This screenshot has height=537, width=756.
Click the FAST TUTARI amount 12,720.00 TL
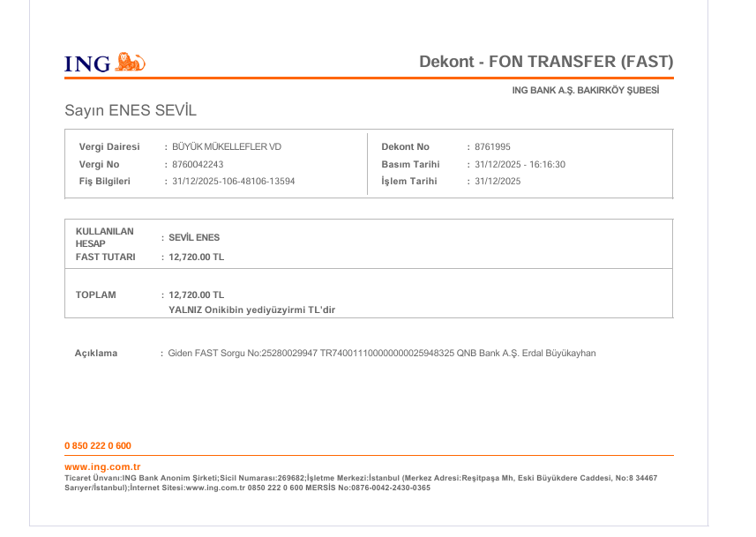tap(196, 257)
